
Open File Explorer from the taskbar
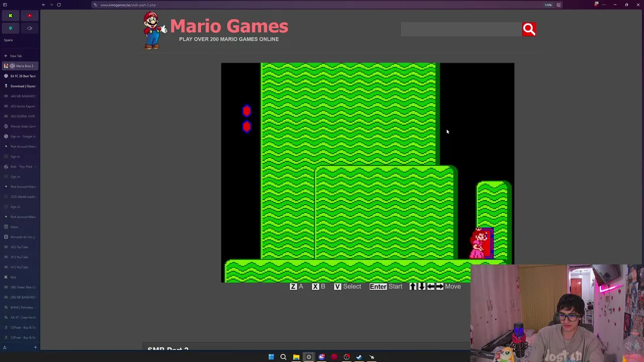pos(296,357)
